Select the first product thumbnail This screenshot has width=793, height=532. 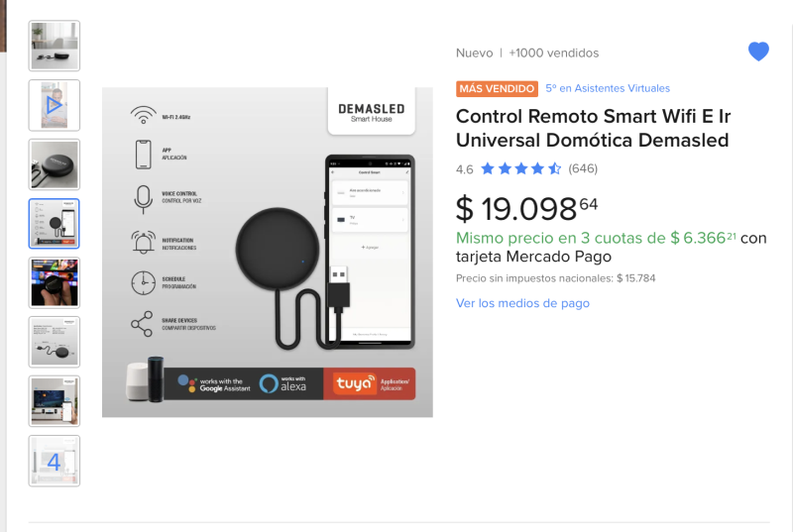pos(55,46)
